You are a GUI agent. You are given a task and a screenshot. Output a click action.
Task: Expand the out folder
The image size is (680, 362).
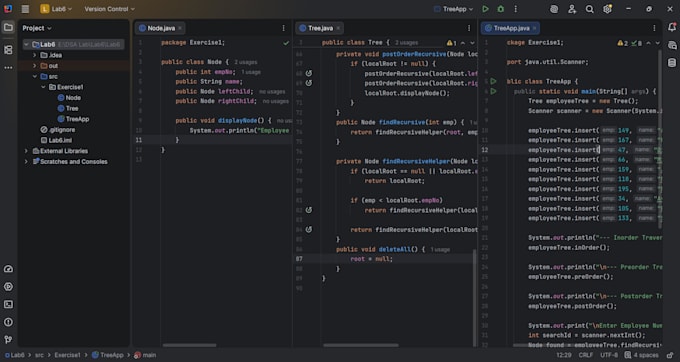[x=35, y=66]
